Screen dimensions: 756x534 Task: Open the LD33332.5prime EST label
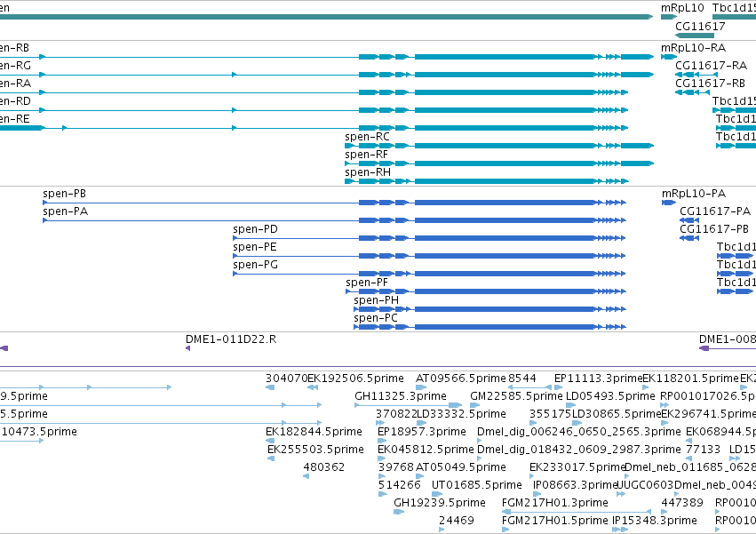pyautogui.click(x=461, y=414)
